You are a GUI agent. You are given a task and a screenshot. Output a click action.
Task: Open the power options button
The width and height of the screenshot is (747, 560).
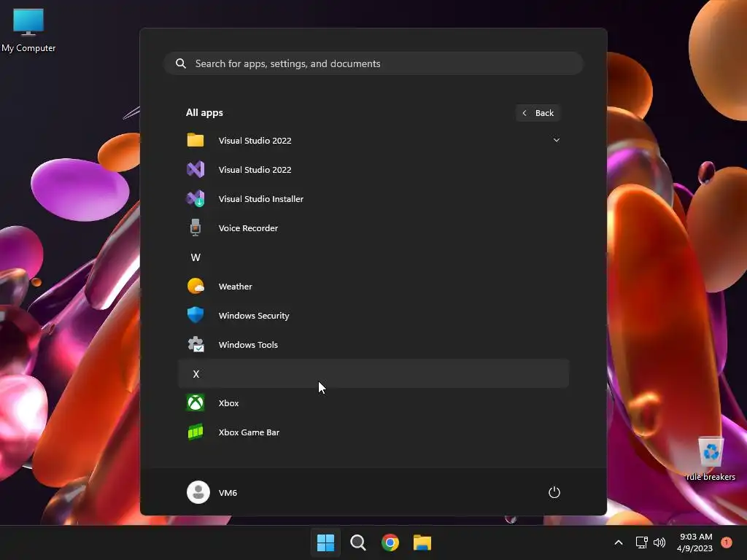554,492
